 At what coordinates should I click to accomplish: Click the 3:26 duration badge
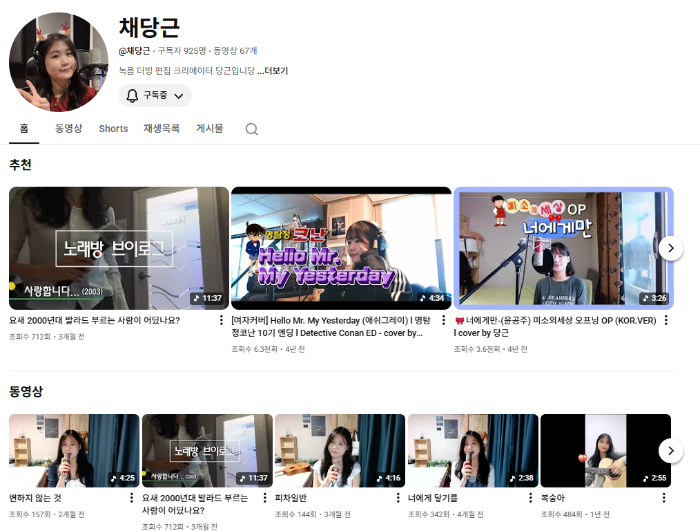pos(654,298)
